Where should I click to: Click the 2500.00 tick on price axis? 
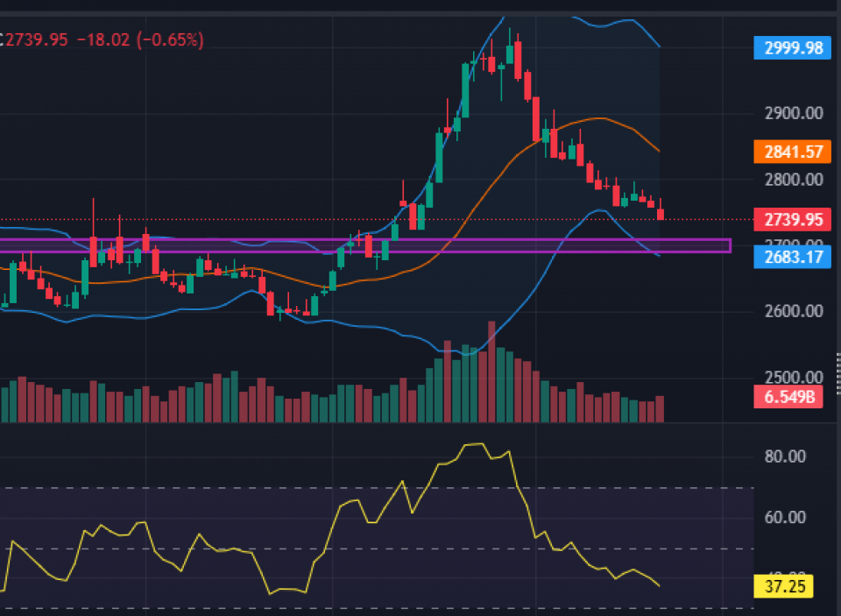coord(792,378)
